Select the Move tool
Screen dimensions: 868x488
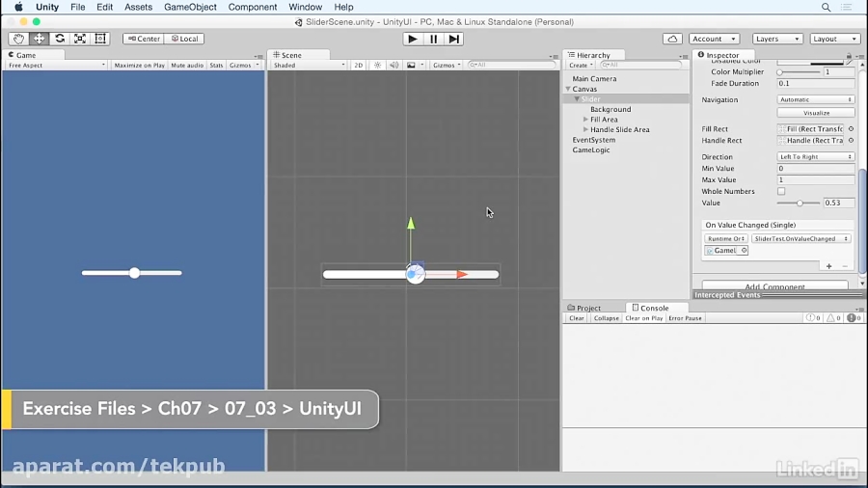coord(40,39)
